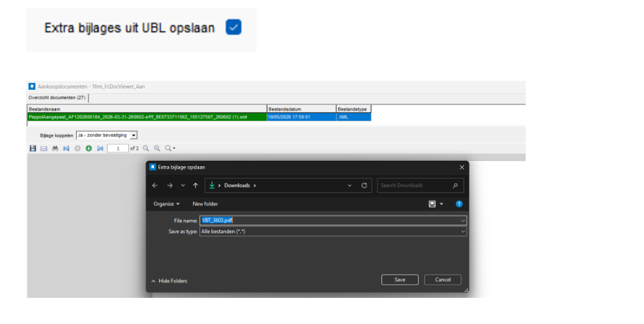Image resolution: width=644 pixels, height=324 pixels.
Task: Click the blue help icon
Action: [x=460, y=204]
